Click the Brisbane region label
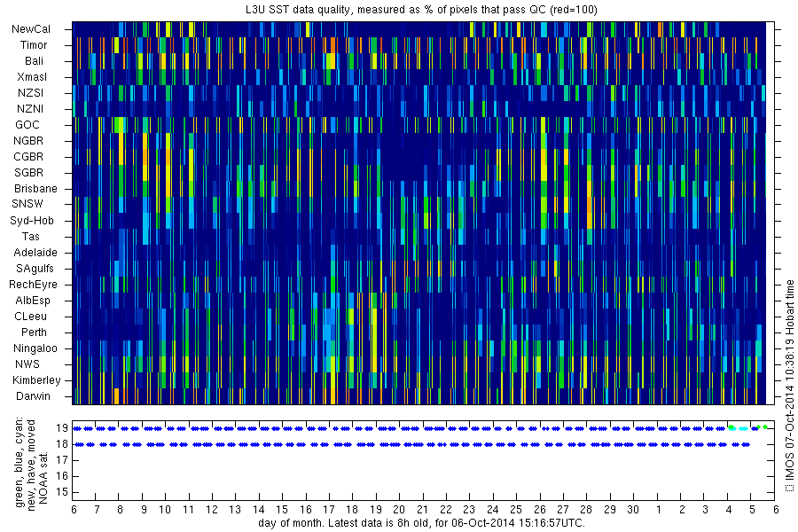The image size is (798, 532). coord(35,188)
